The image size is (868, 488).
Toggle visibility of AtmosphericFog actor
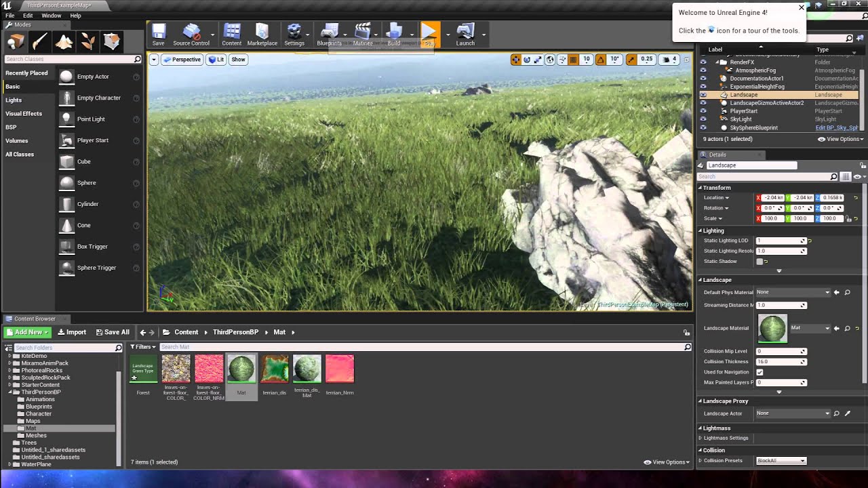[703, 70]
